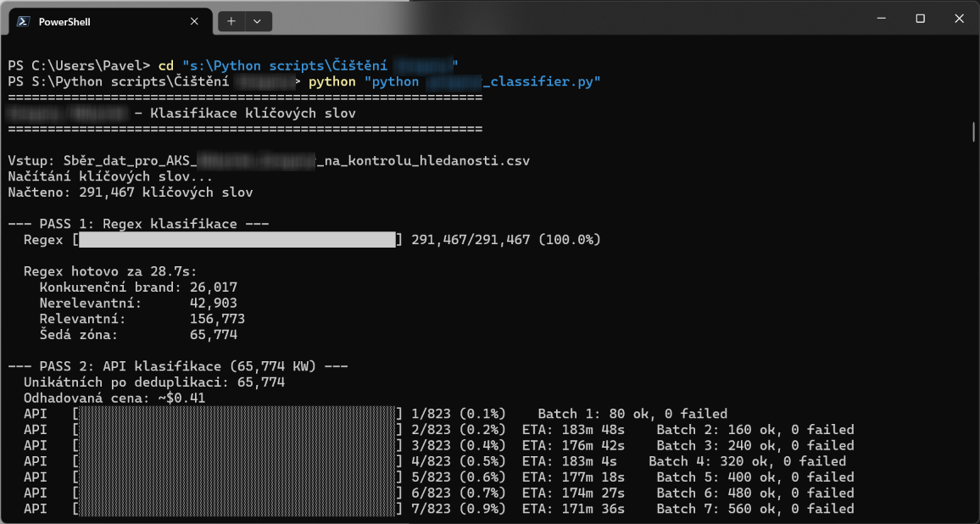Click the vertical scrollbar thumb
This screenshot has height=524, width=980.
coord(973,132)
